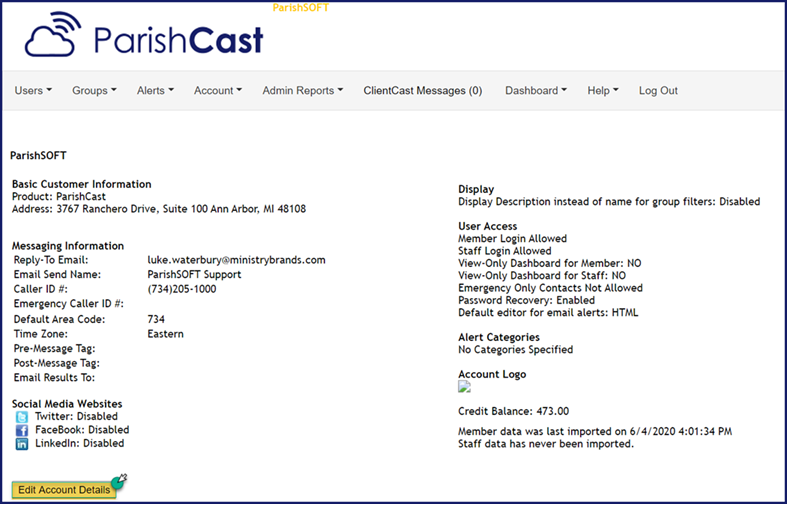
Task: Click the Member Login Allowed line
Action: point(512,238)
